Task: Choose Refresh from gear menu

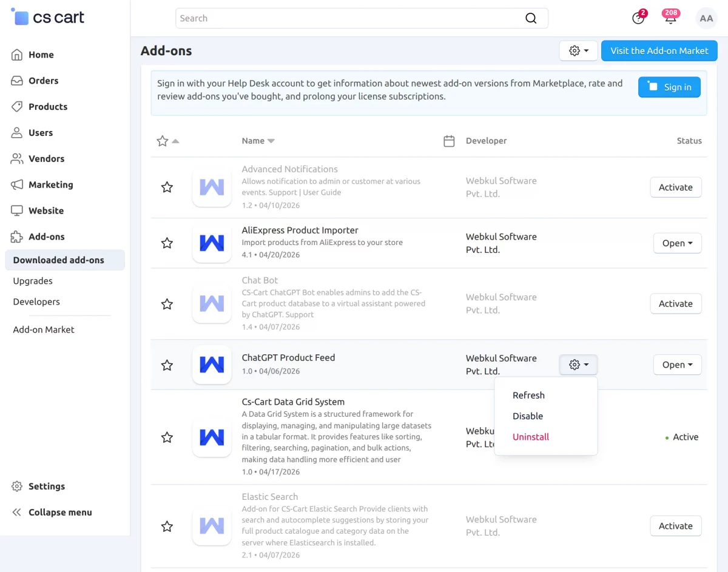Action: coord(528,395)
